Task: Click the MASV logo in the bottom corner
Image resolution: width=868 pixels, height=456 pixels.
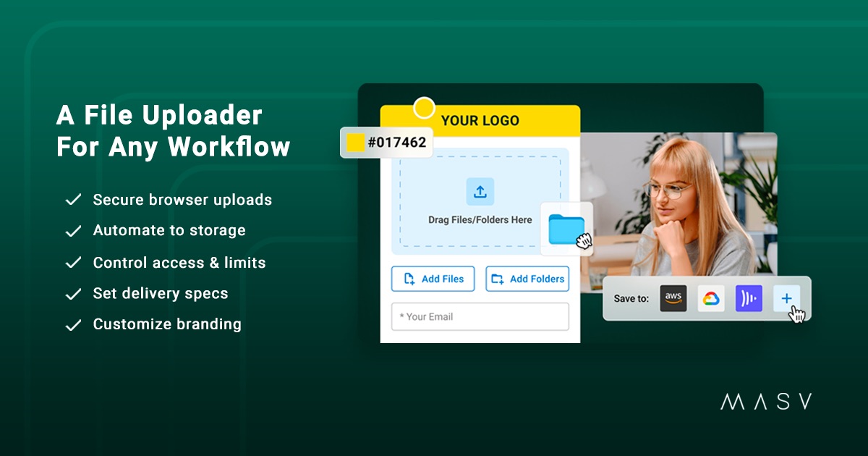Action: [767, 401]
